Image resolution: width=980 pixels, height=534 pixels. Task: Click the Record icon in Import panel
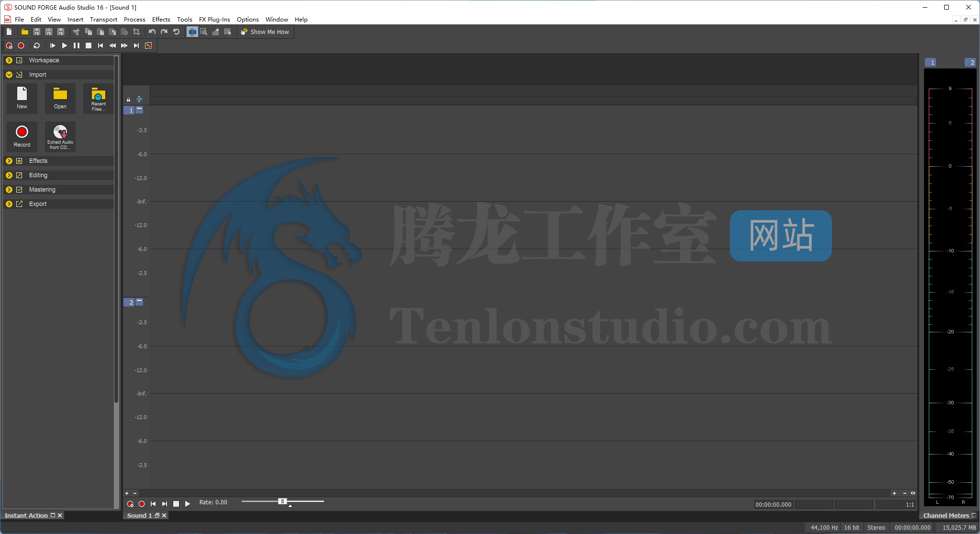click(22, 136)
